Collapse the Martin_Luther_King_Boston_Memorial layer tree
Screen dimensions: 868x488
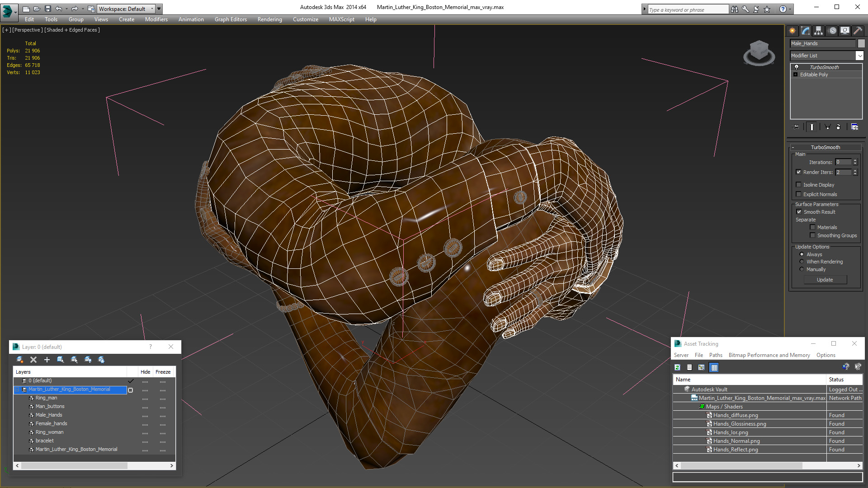[17, 389]
